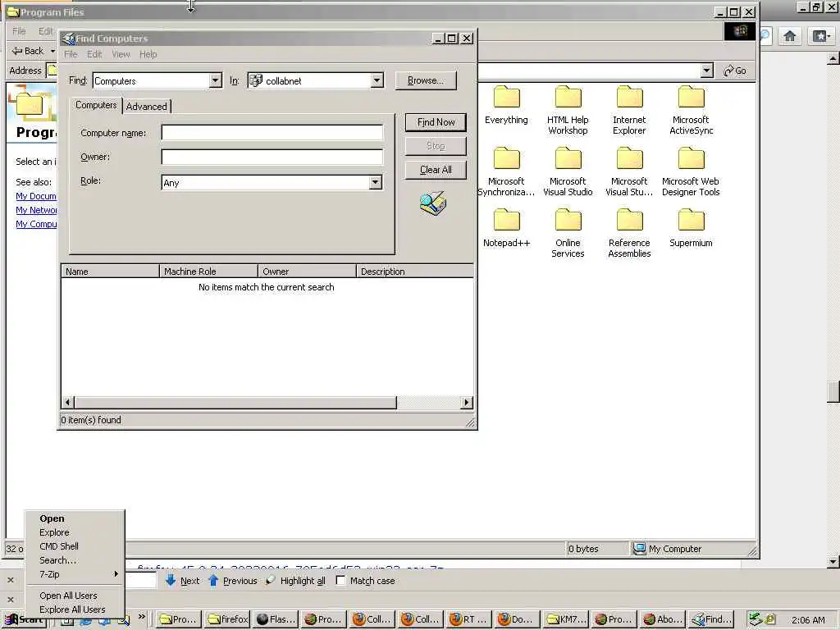This screenshot has height=630, width=840.
Task: Open the Microsoft Web Designer Tools folder
Action: tap(691, 172)
